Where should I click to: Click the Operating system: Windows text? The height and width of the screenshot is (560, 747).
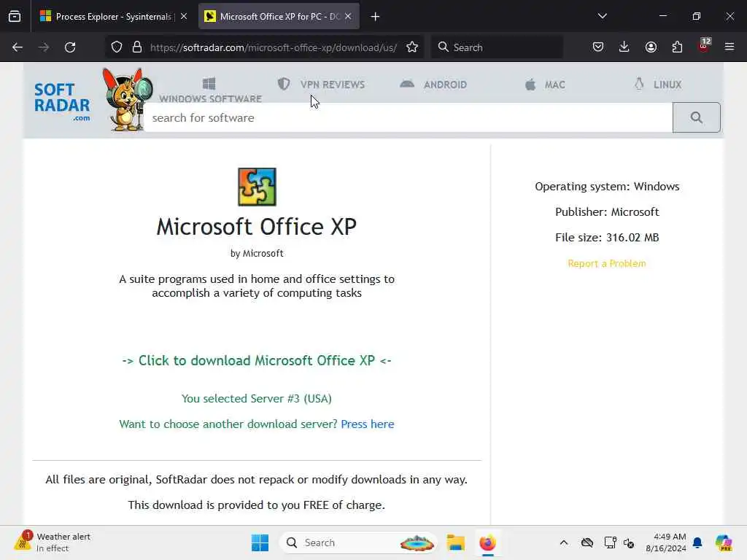pyautogui.click(x=607, y=186)
